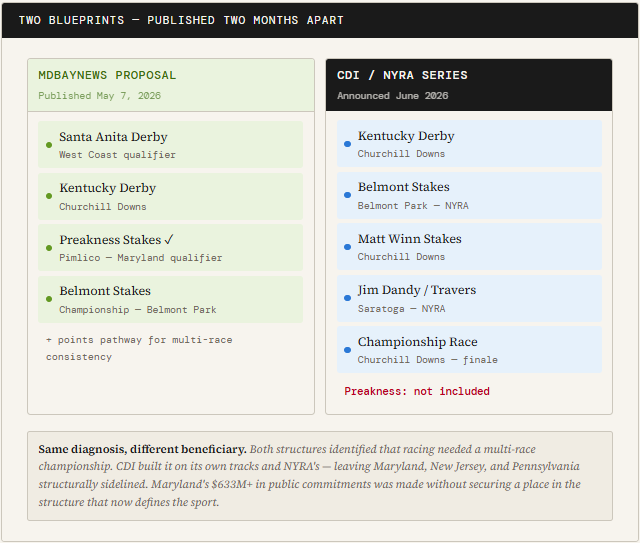Viewport: 640px width, 543px height.
Task: Click the 'Jim Dandy / Travers' title
Action: (417, 290)
